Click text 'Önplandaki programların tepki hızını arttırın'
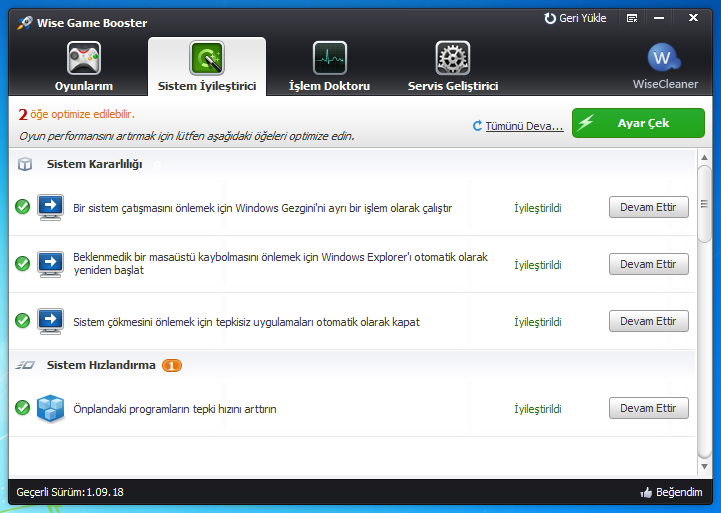Viewport: 721px width, 513px height. coord(175,409)
